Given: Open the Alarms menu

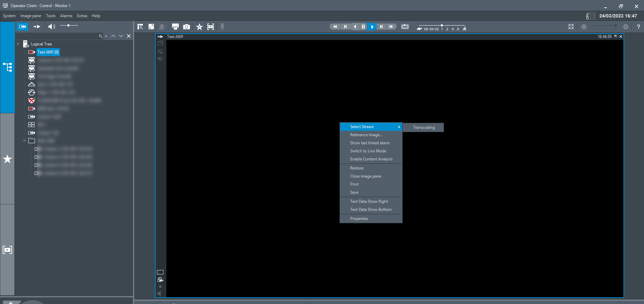Looking at the screenshot, I should (66, 16).
